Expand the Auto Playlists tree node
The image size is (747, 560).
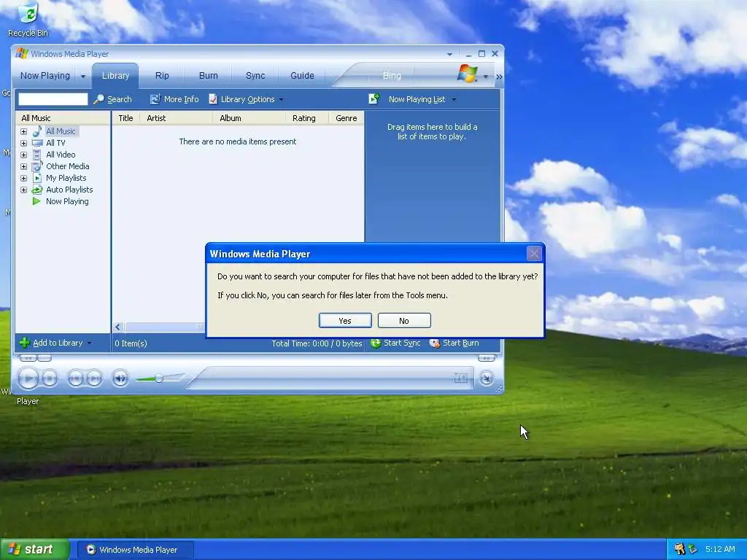click(x=24, y=190)
